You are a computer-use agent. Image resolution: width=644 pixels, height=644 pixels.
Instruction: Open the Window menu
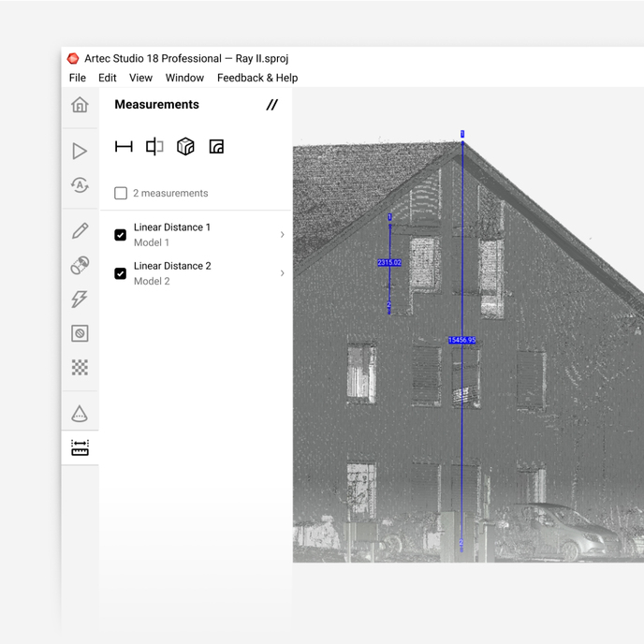[x=184, y=78]
